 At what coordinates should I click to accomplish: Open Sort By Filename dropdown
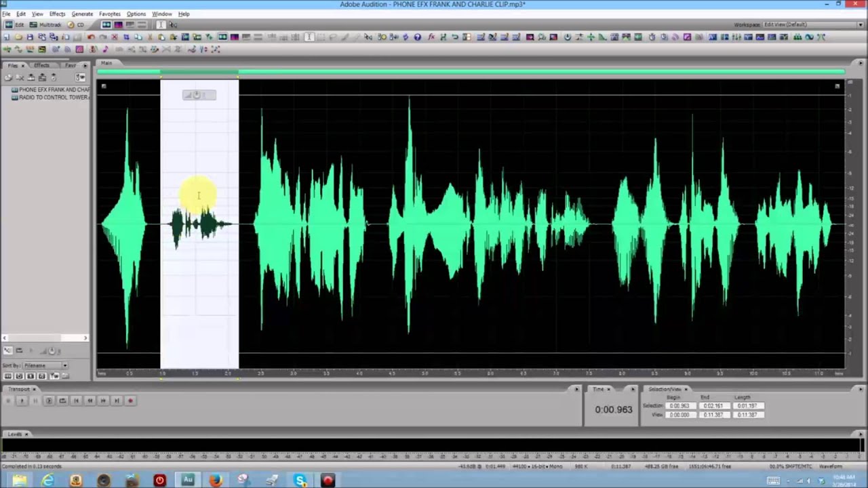(x=46, y=365)
